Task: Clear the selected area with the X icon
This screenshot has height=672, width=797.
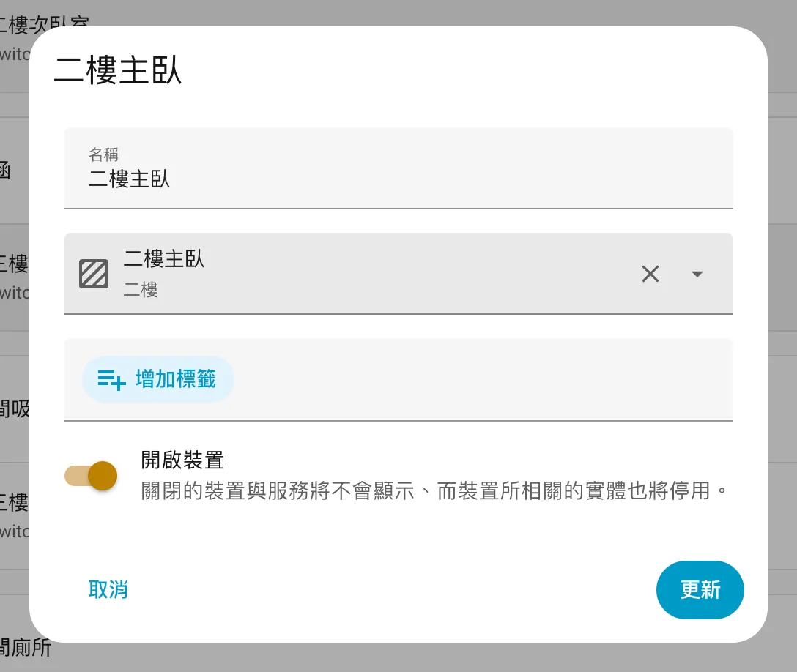Action: (x=650, y=274)
